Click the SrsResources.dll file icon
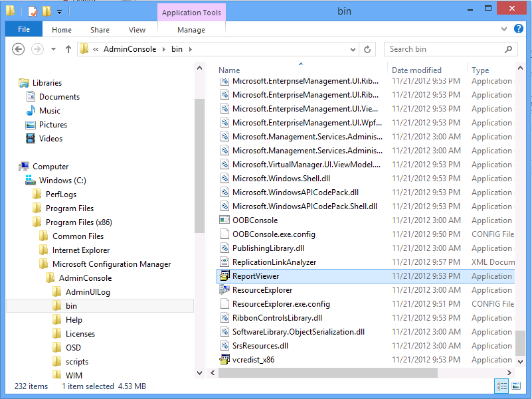The height and width of the screenshot is (399, 532). [224, 345]
